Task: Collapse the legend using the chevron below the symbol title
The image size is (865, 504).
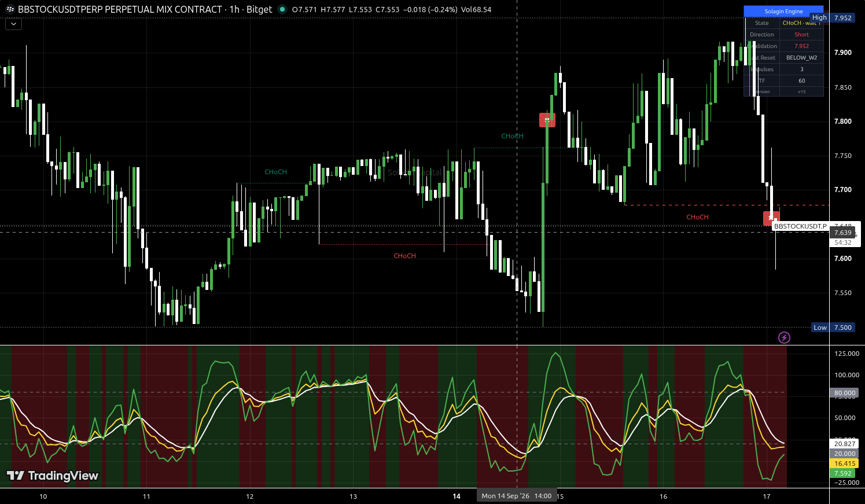Action: (13, 24)
